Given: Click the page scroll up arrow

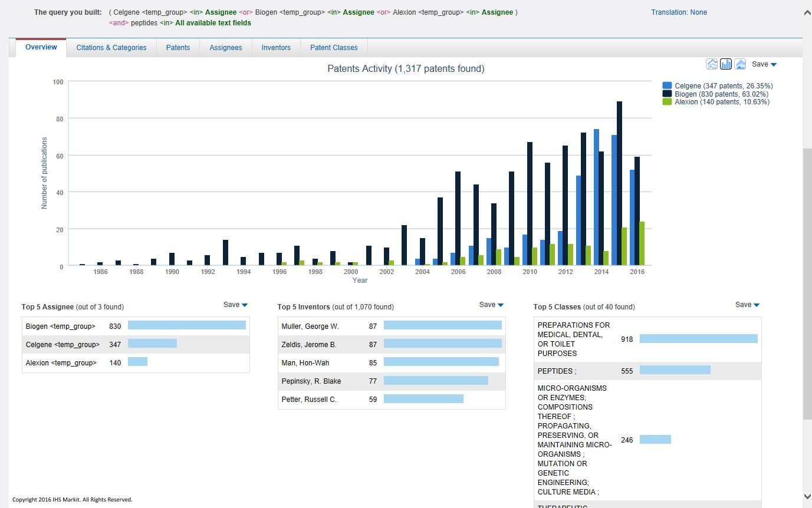Looking at the screenshot, I should coord(807,12).
